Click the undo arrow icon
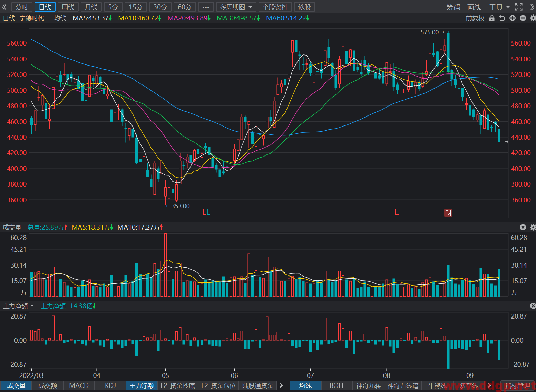The height and width of the screenshot is (392, 536). [x=502, y=18]
